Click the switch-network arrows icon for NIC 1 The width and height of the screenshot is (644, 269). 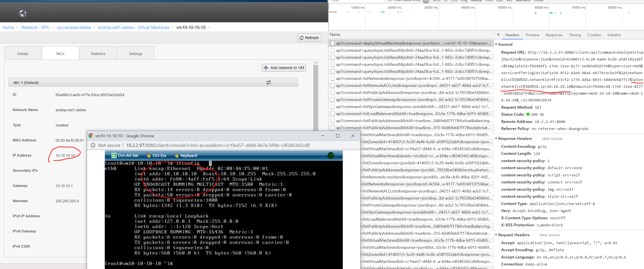268,83
